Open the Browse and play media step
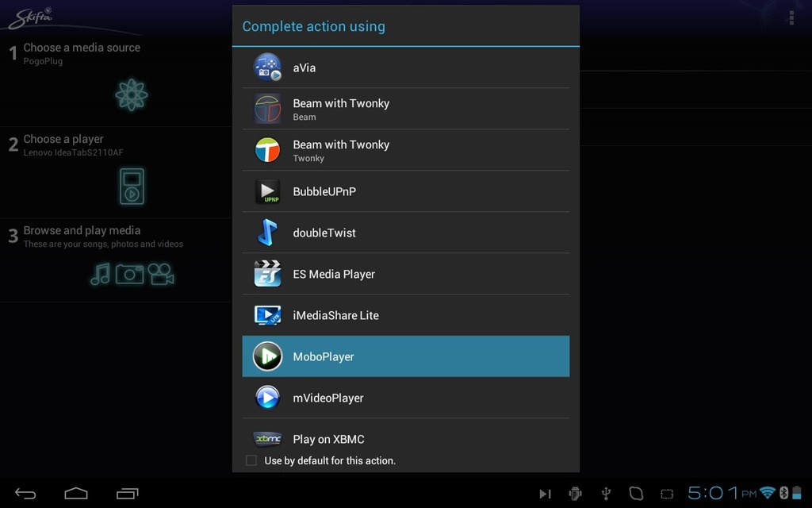Image resolution: width=812 pixels, height=508 pixels. 116,260
